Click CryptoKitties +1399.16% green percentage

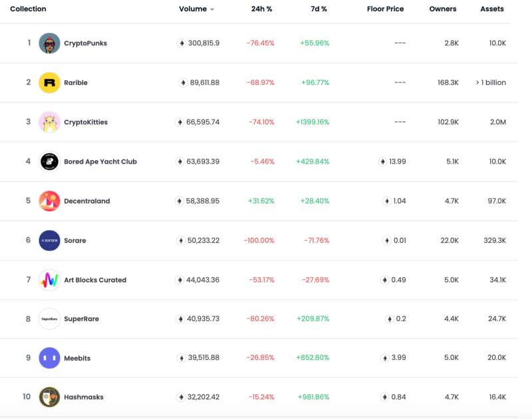[312, 122]
